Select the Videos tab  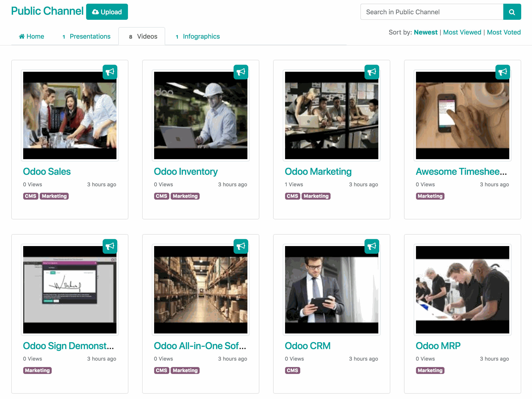(143, 36)
